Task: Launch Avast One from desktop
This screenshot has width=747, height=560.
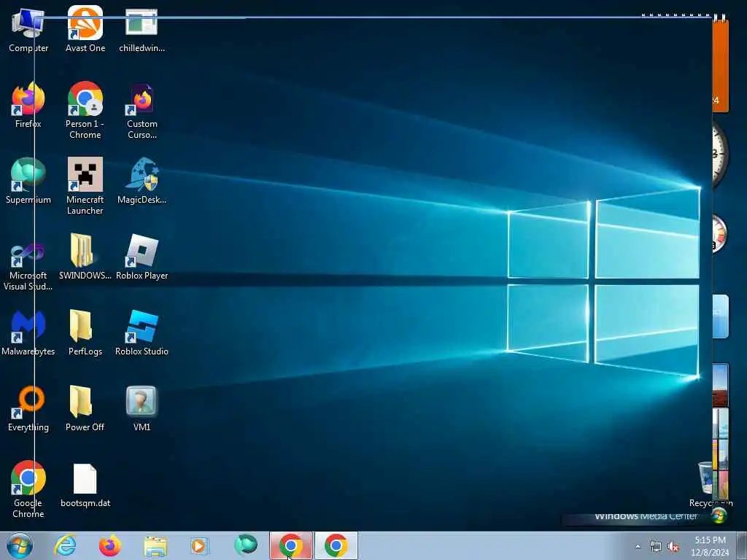Action: click(x=85, y=30)
